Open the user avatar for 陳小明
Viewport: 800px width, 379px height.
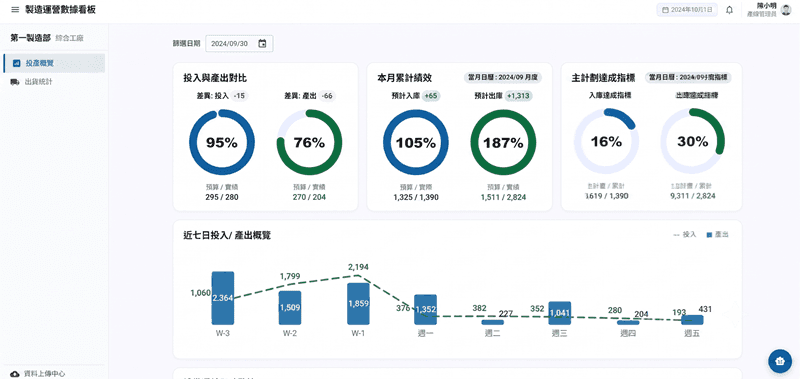tap(786, 10)
